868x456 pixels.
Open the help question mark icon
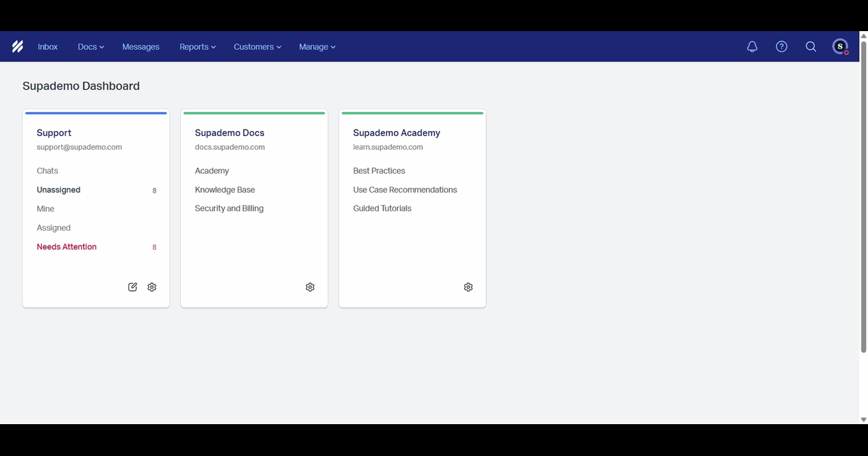pos(781,46)
